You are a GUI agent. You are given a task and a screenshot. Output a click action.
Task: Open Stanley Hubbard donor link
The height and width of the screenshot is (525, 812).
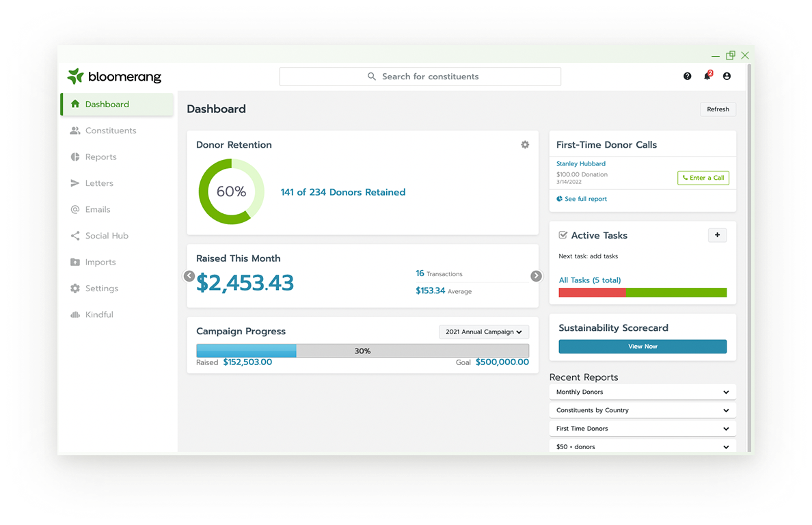click(x=580, y=163)
